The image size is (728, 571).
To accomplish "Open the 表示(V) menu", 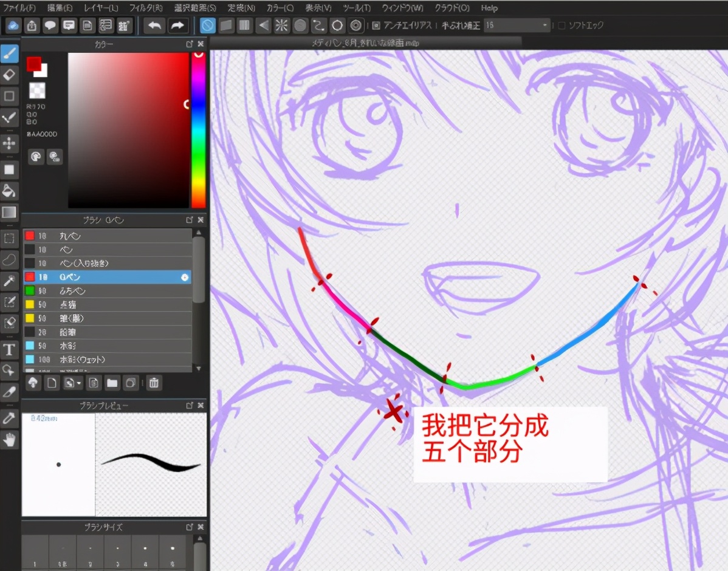I will [318, 8].
